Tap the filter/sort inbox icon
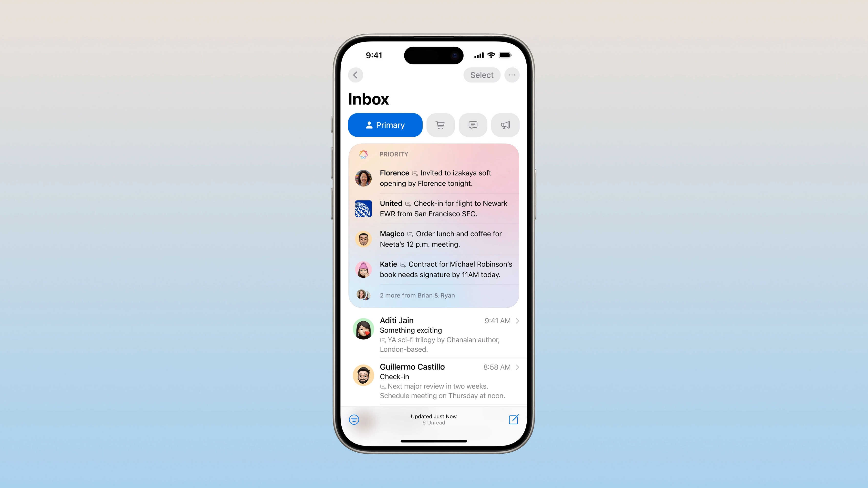Screen dimensions: 868x488 (354, 419)
